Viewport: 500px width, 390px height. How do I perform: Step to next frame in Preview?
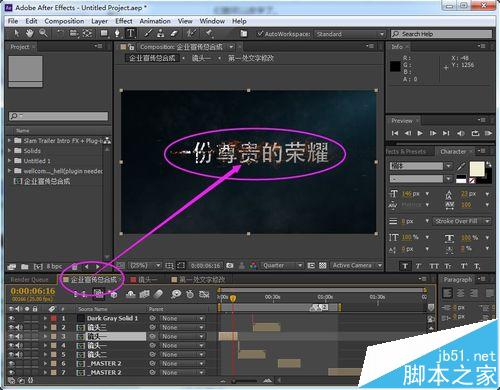(433, 133)
